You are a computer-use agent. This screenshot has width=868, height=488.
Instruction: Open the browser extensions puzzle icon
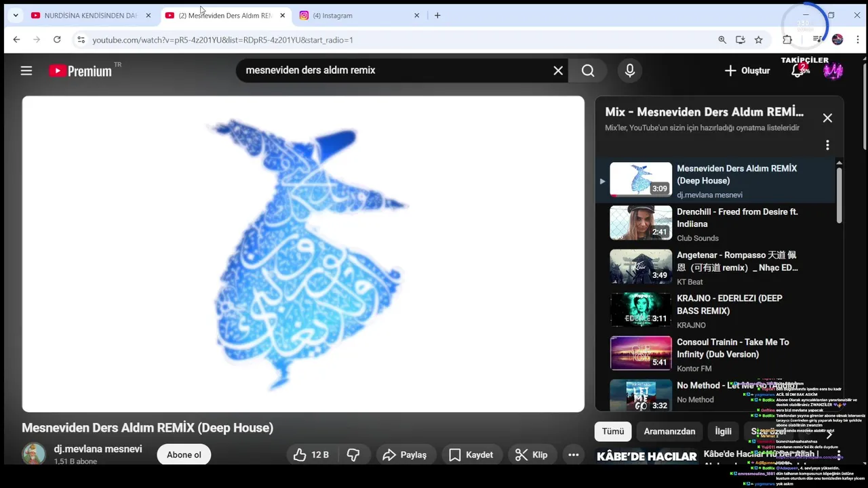click(787, 40)
